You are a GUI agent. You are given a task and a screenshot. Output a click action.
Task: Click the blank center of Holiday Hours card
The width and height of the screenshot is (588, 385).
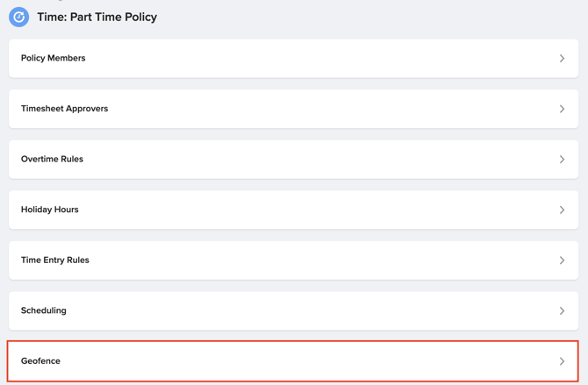(x=293, y=210)
